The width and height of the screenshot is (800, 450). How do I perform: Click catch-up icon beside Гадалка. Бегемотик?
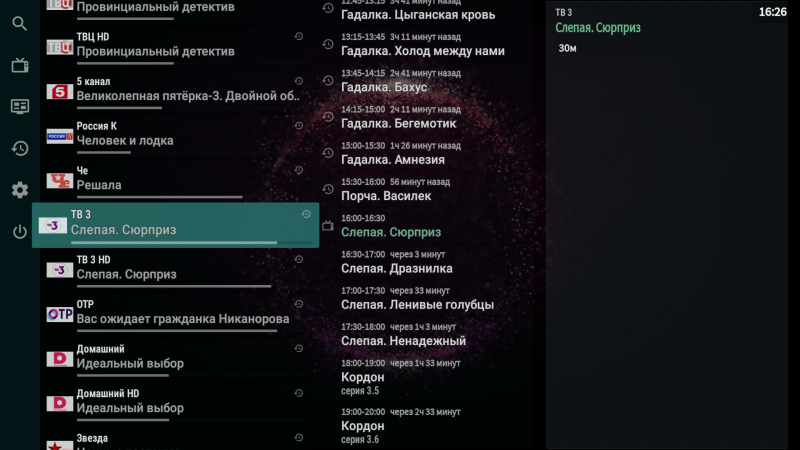[328, 117]
